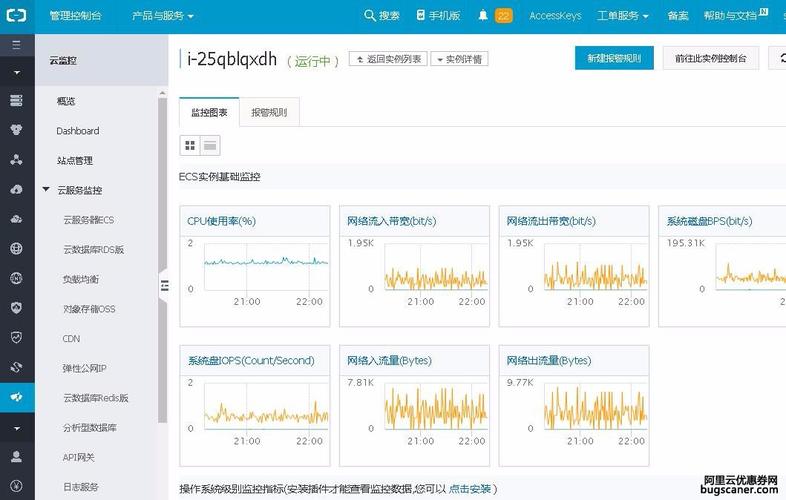Open the yen billing icon in the dark sidebar
This screenshot has height=500, width=786.
point(17,485)
